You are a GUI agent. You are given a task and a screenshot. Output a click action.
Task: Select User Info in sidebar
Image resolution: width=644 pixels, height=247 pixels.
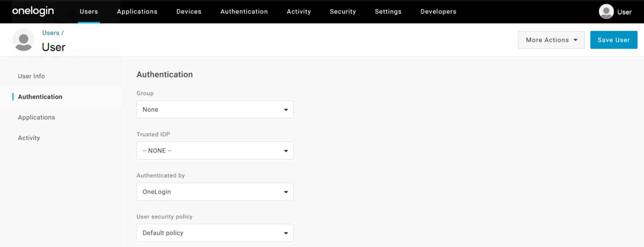31,76
